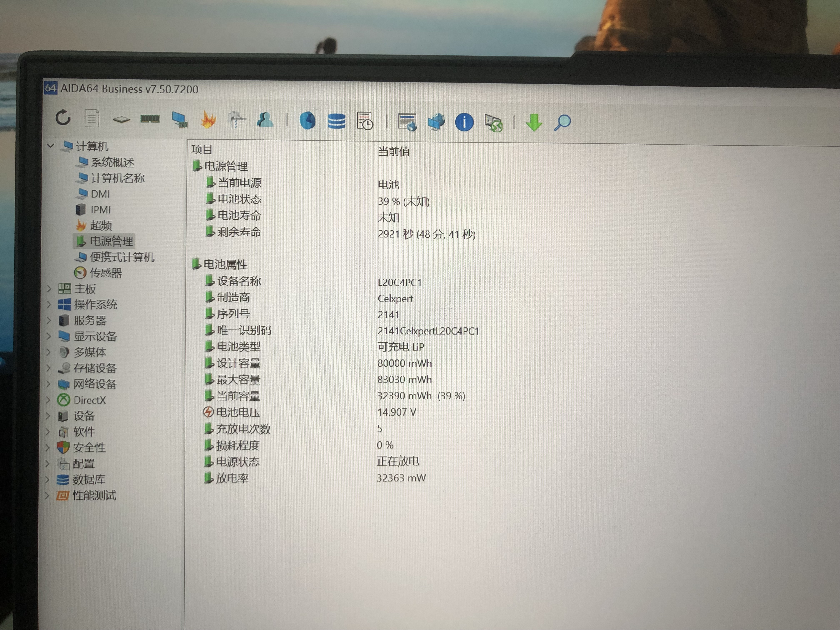Image resolution: width=840 pixels, height=630 pixels.
Task: Select the 配置 tree item
Action: [76, 464]
